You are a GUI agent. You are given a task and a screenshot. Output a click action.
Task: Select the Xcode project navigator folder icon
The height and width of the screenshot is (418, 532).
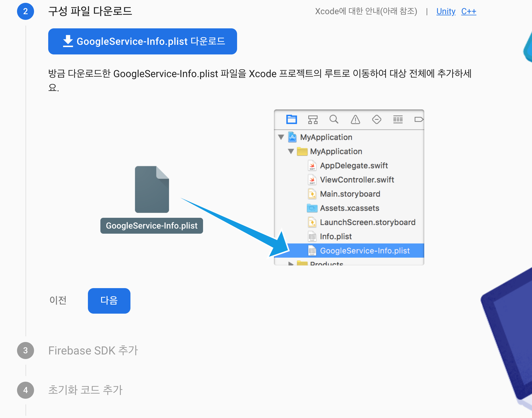292,119
